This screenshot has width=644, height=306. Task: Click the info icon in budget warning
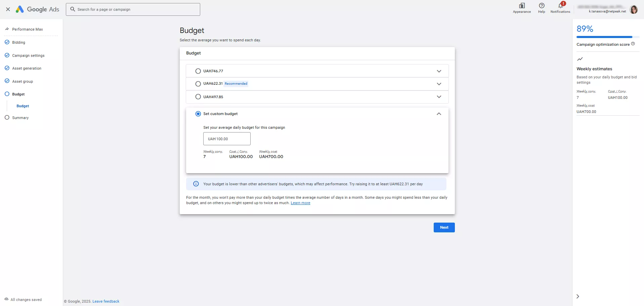click(x=196, y=184)
